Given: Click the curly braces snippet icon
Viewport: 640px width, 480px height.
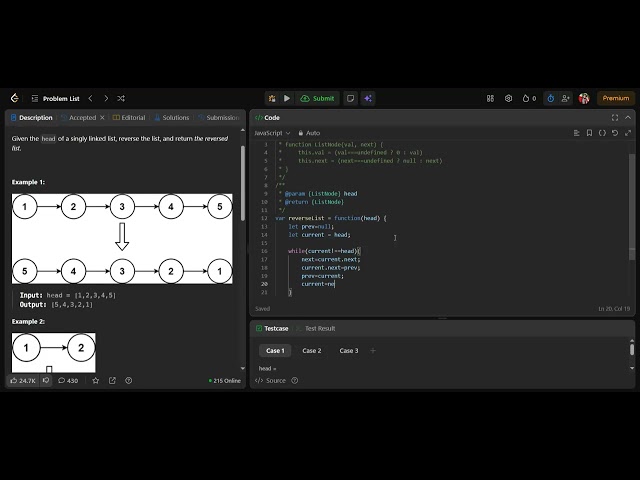Looking at the screenshot, I should [x=602, y=133].
